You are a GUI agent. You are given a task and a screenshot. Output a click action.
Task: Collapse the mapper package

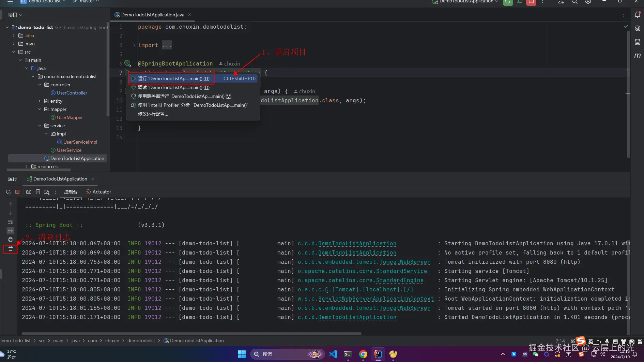(x=40, y=109)
